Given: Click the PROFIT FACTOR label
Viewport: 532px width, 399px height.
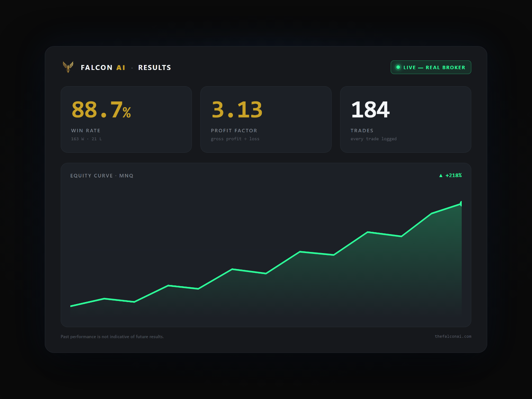Looking at the screenshot, I should click(x=234, y=131).
